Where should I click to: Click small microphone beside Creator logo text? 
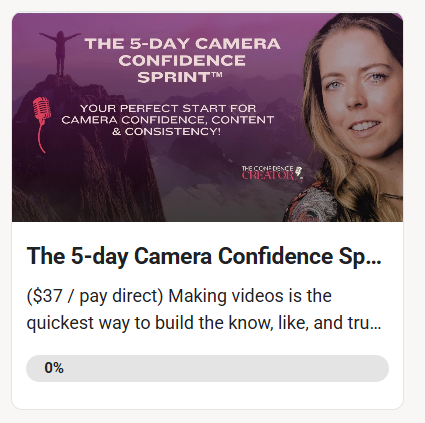tap(299, 173)
